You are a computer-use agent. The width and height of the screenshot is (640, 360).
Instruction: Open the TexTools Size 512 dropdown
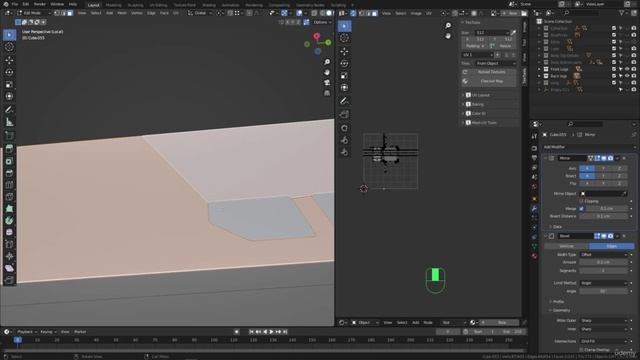pos(491,33)
